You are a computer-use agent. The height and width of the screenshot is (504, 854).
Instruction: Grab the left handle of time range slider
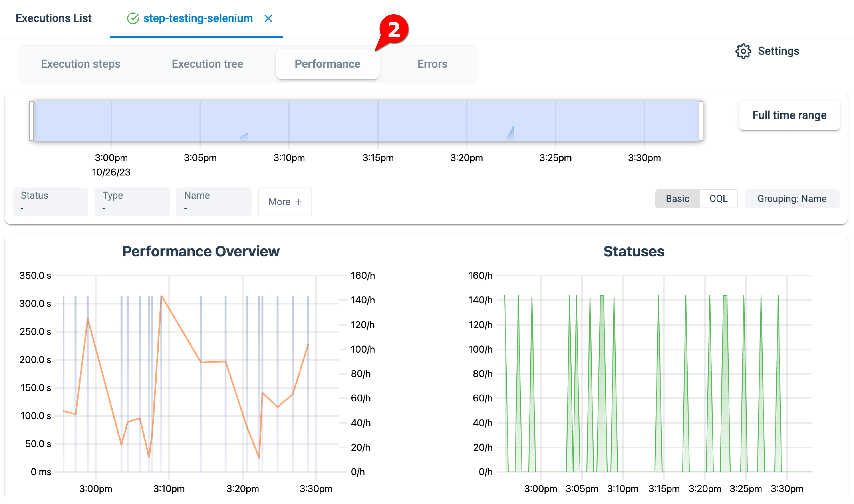click(x=31, y=121)
